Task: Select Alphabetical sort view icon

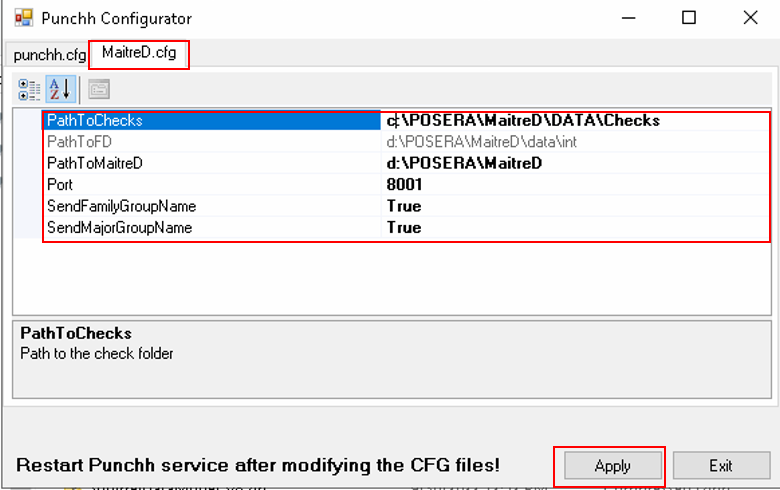Action: [61, 90]
